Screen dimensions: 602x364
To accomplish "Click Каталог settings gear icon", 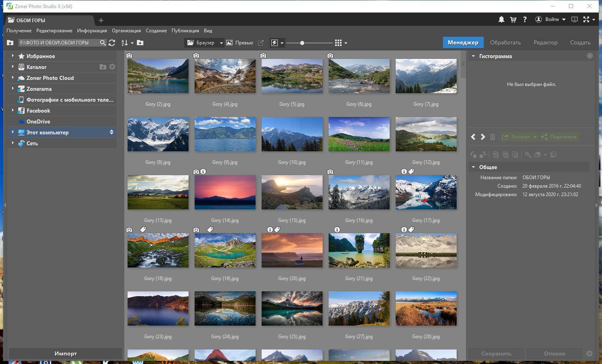I will click(x=112, y=67).
